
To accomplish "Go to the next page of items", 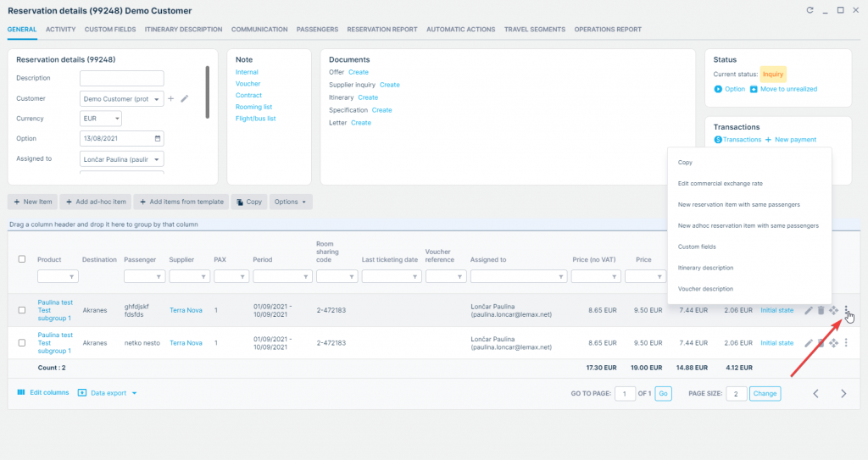I will (843, 394).
